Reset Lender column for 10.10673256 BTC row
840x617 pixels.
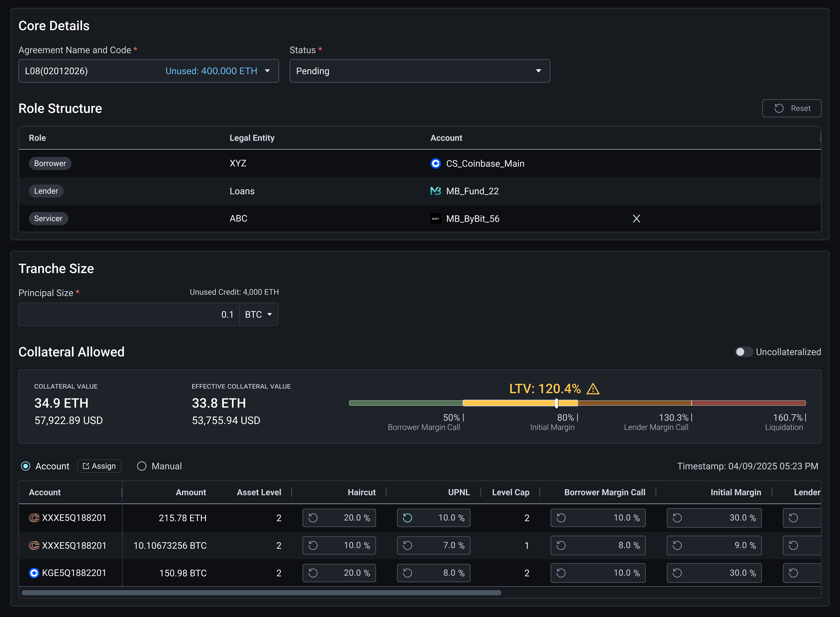(x=793, y=545)
